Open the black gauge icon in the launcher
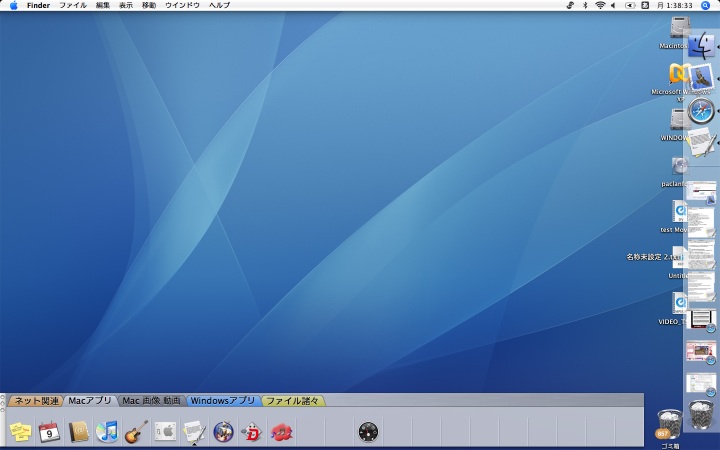The height and width of the screenshot is (450, 720). (x=368, y=432)
